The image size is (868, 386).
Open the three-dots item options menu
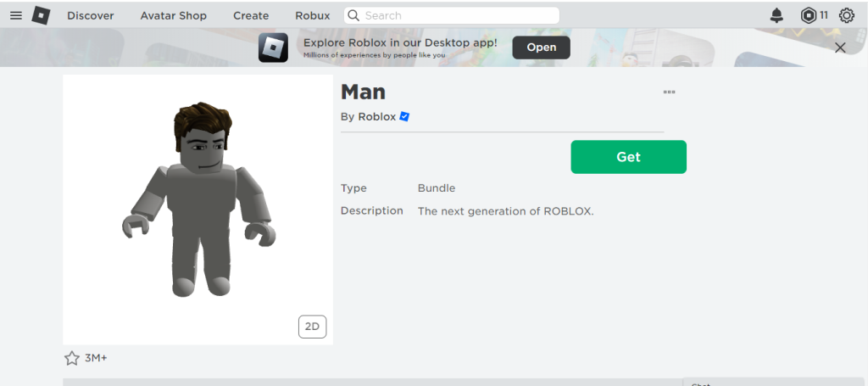tap(670, 92)
